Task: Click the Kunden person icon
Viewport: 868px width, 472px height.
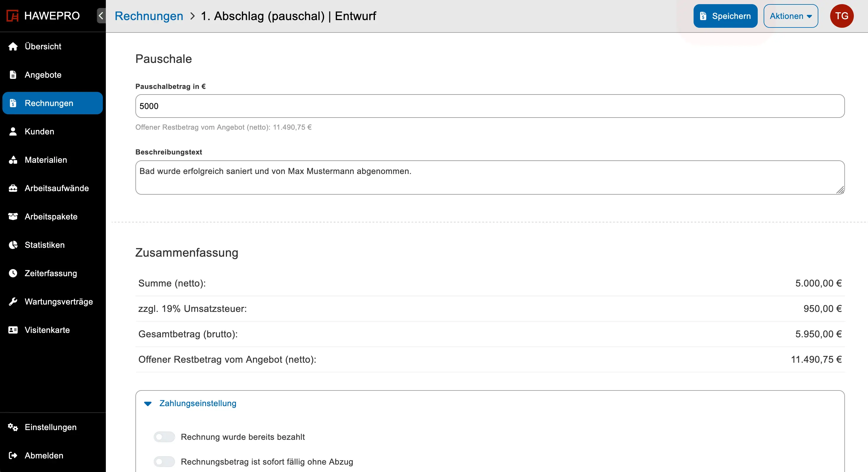Action: (x=13, y=131)
